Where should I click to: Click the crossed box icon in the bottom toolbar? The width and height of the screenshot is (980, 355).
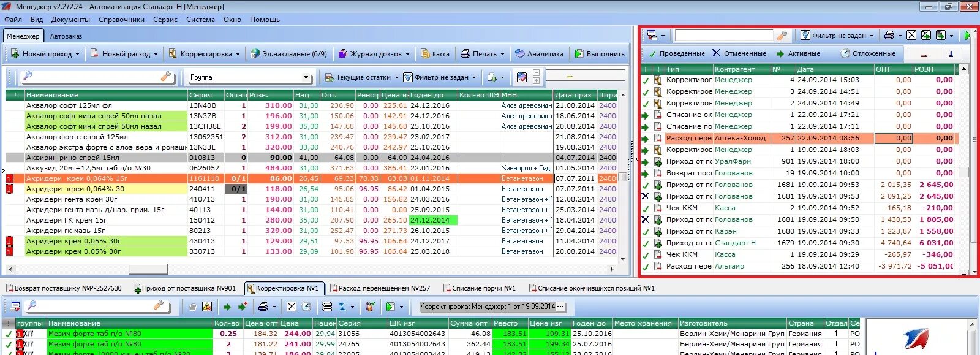pyautogui.click(x=292, y=307)
